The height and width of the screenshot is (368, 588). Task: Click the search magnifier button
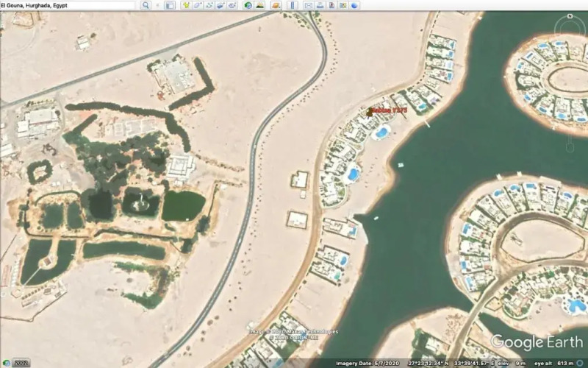pos(146,5)
